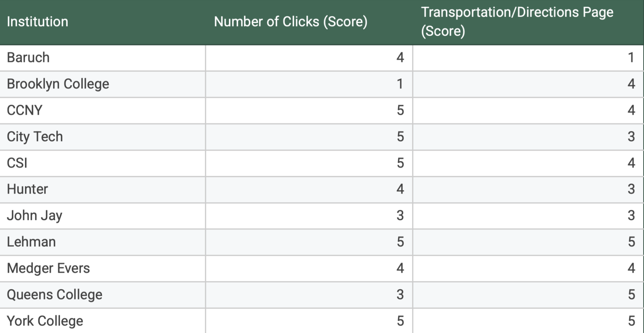644x333 pixels.
Task: Select City Tech's Transportation score cell
Action: coord(631,136)
